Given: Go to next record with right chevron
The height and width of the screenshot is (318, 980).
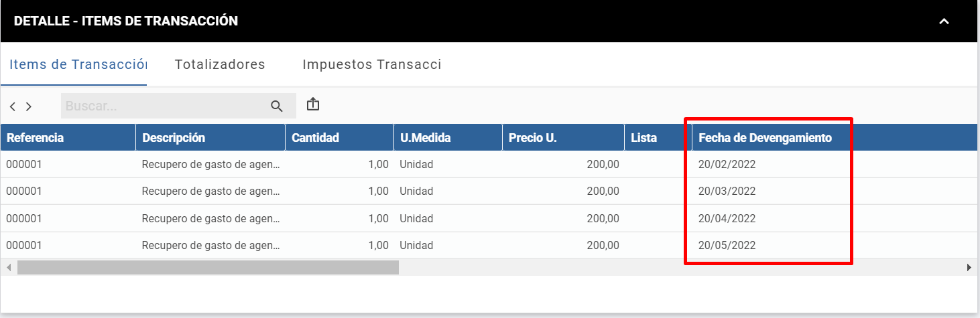Looking at the screenshot, I should pos(29,106).
